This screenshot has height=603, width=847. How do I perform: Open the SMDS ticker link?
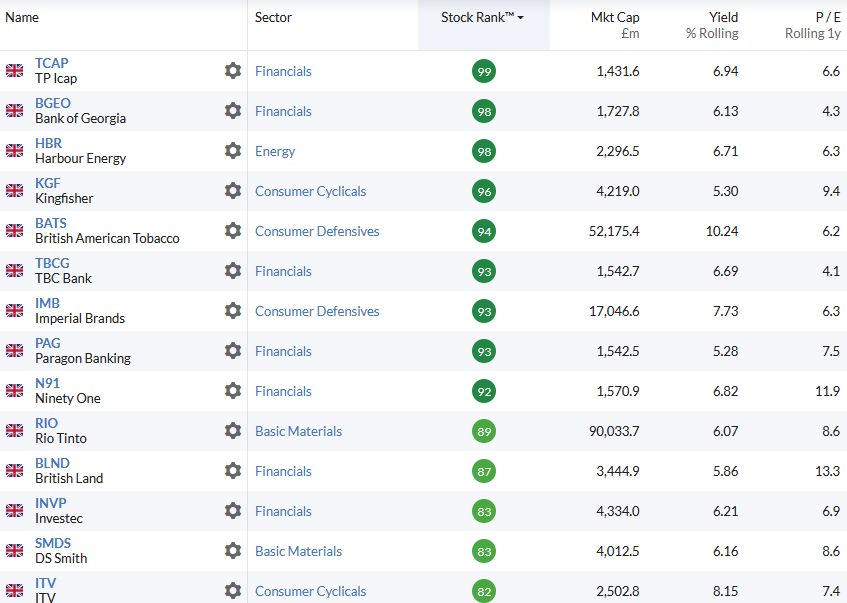point(53,542)
